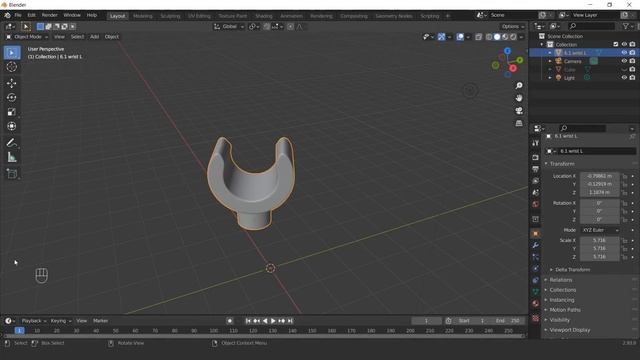Toggle Light eye visibility in outliner

624,78
